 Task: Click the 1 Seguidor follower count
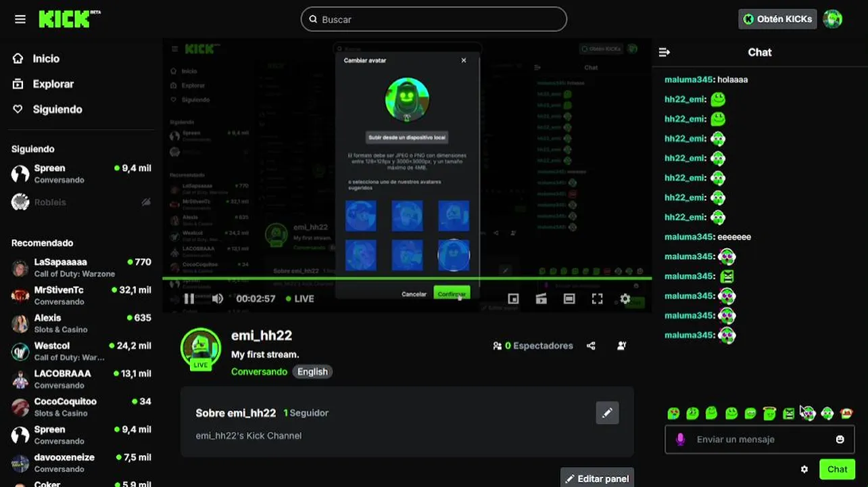pyautogui.click(x=306, y=413)
